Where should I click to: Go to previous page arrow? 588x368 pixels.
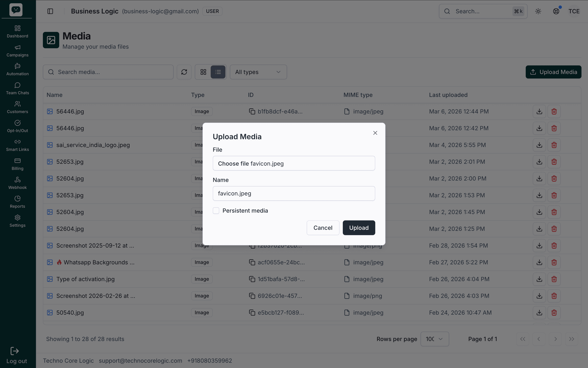539,339
